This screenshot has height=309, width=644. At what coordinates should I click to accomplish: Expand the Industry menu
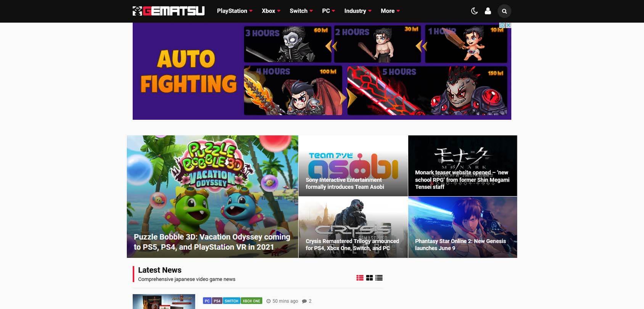(x=358, y=11)
